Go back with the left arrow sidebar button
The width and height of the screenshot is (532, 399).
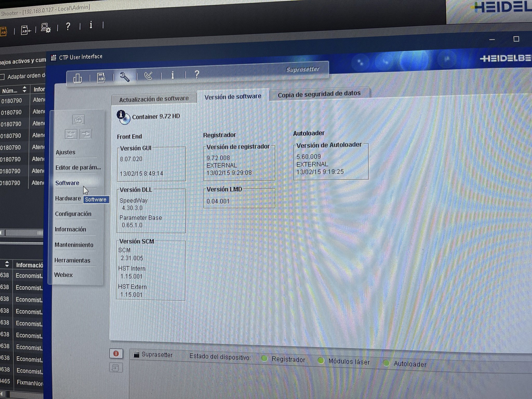tap(71, 134)
